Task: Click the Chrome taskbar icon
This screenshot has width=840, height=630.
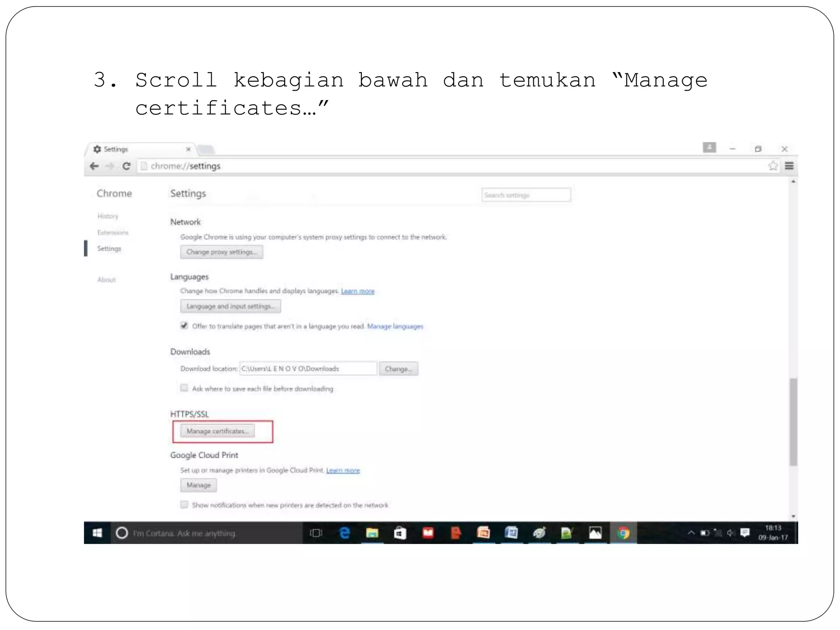Action: click(623, 533)
